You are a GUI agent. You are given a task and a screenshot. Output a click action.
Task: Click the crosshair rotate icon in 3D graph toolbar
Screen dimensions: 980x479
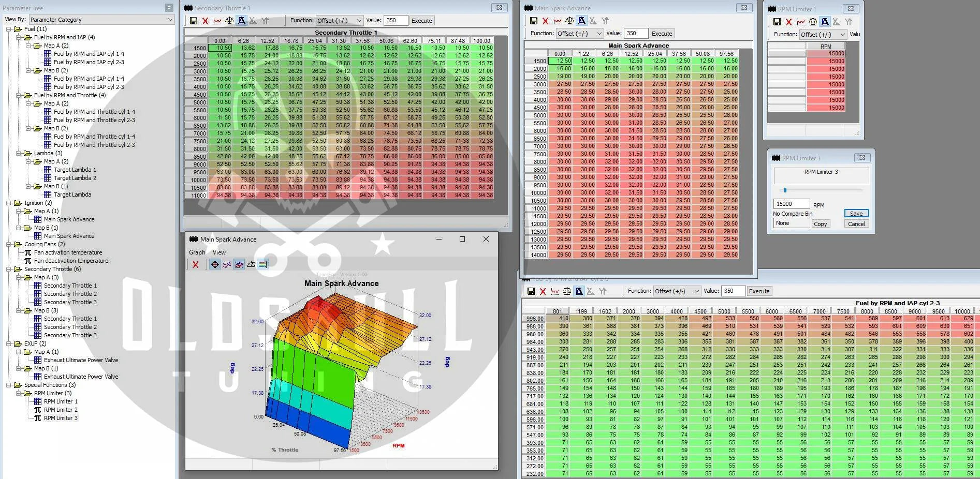215,264
